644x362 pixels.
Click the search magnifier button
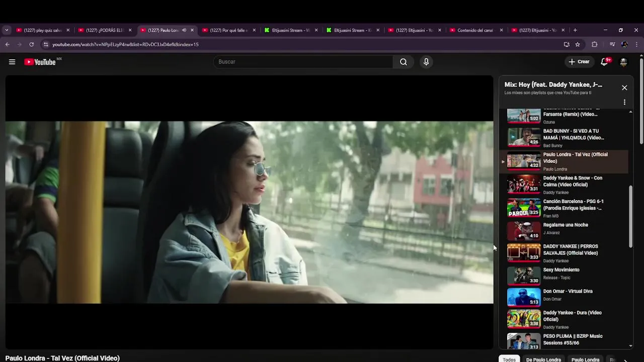(x=404, y=62)
